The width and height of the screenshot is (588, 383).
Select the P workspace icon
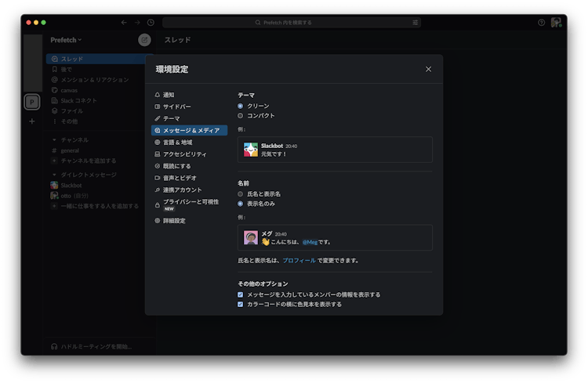point(32,102)
